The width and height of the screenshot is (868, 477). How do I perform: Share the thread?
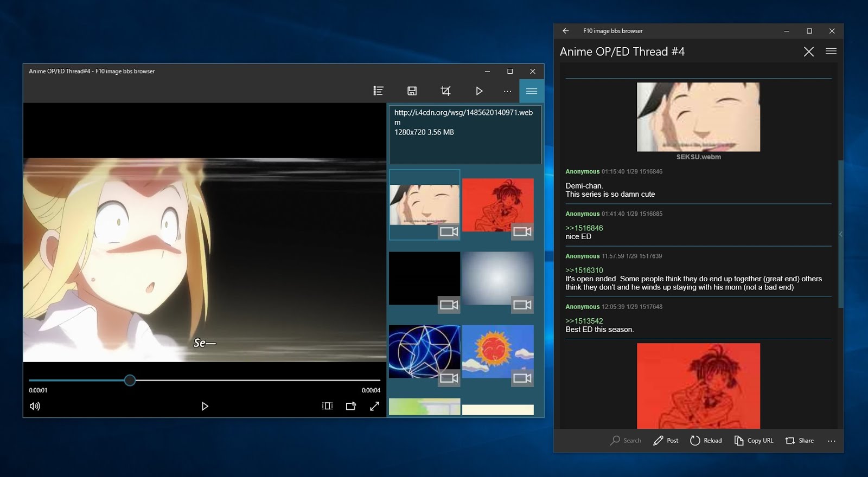pyautogui.click(x=799, y=441)
